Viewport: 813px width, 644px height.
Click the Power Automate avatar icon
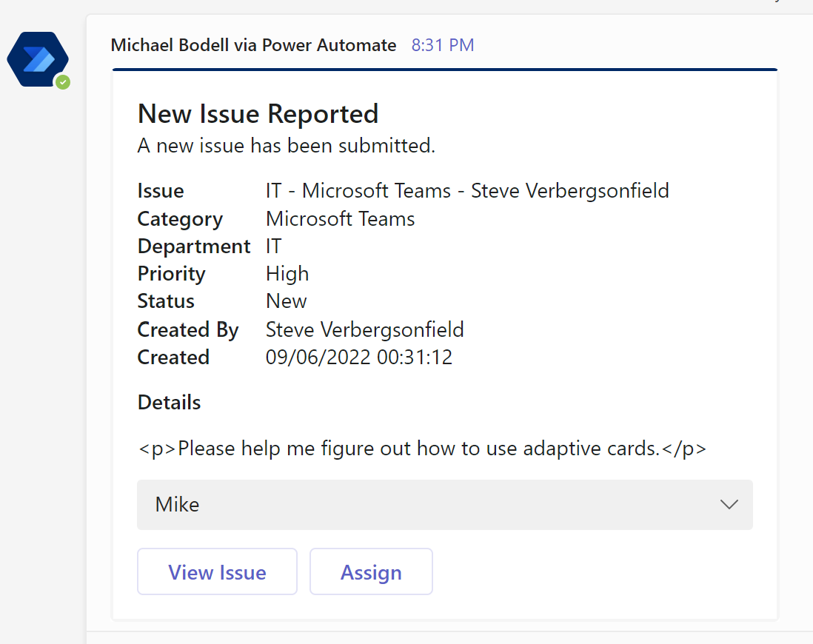pyautogui.click(x=38, y=59)
